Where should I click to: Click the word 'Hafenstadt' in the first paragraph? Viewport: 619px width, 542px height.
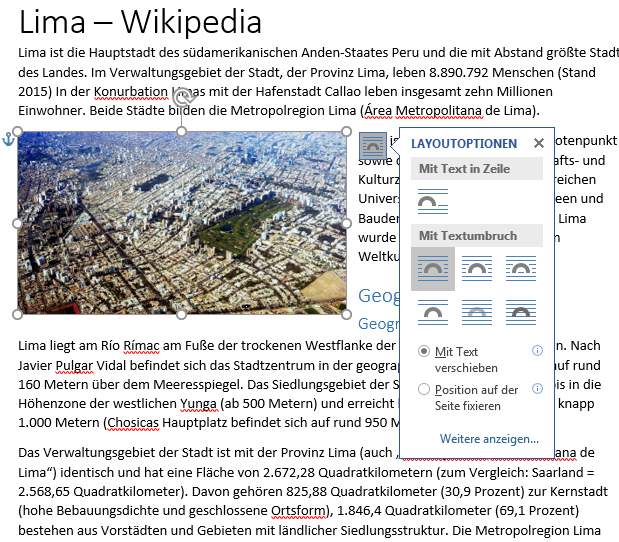(x=289, y=92)
